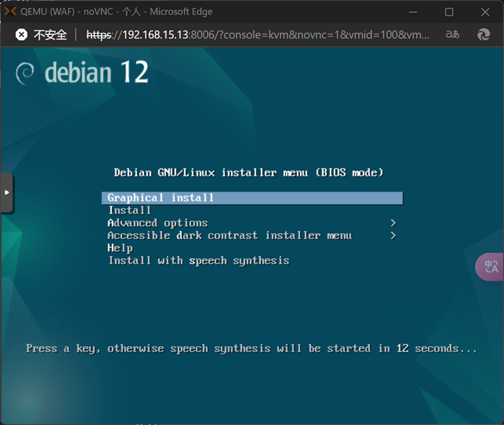Click the 'Press a key' countdown message
Screen dimensions: 504x425
point(252,349)
